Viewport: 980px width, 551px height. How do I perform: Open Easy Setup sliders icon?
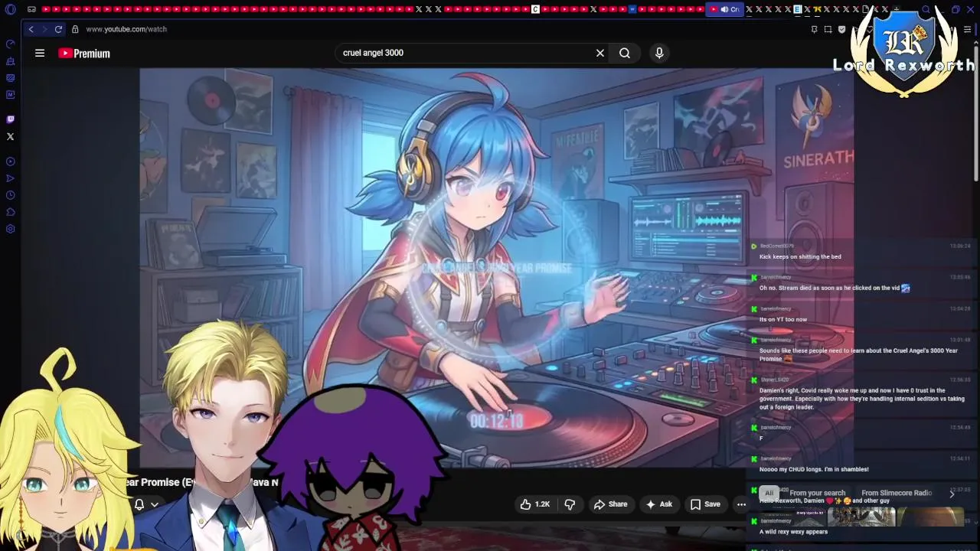coord(968,29)
